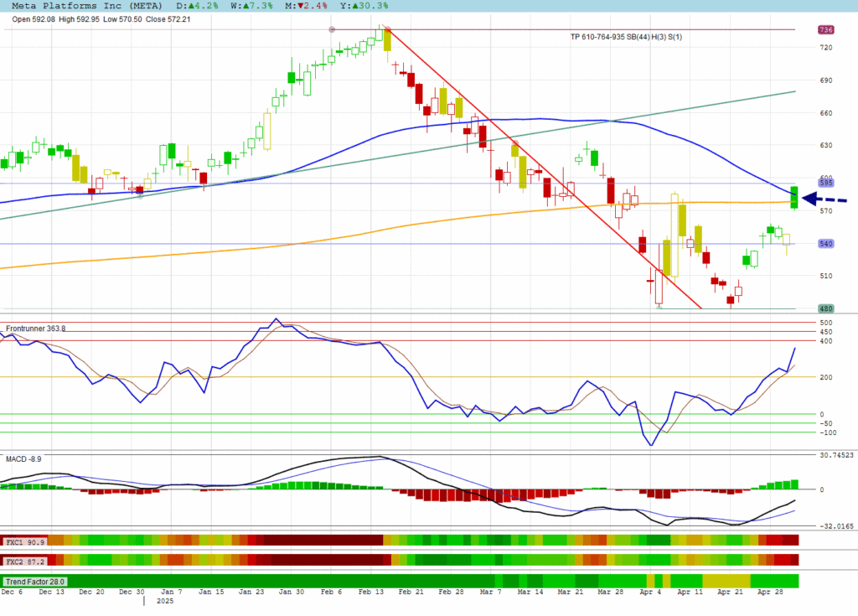Click the Feb 21 date label

(411, 592)
